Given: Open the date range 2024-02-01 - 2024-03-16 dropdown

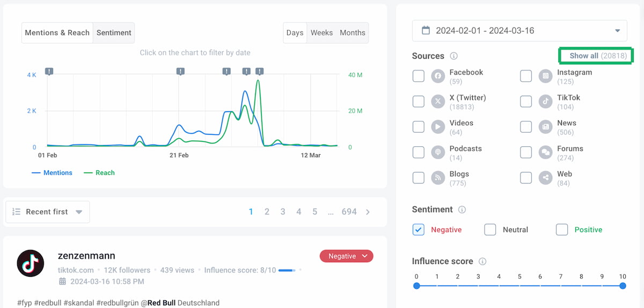Looking at the screenshot, I should pos(519,31).
